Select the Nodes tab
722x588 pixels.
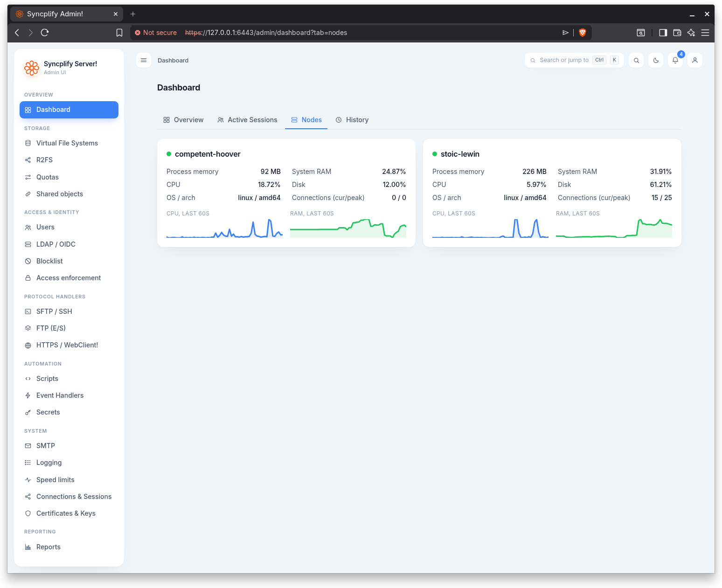(306, 120)
